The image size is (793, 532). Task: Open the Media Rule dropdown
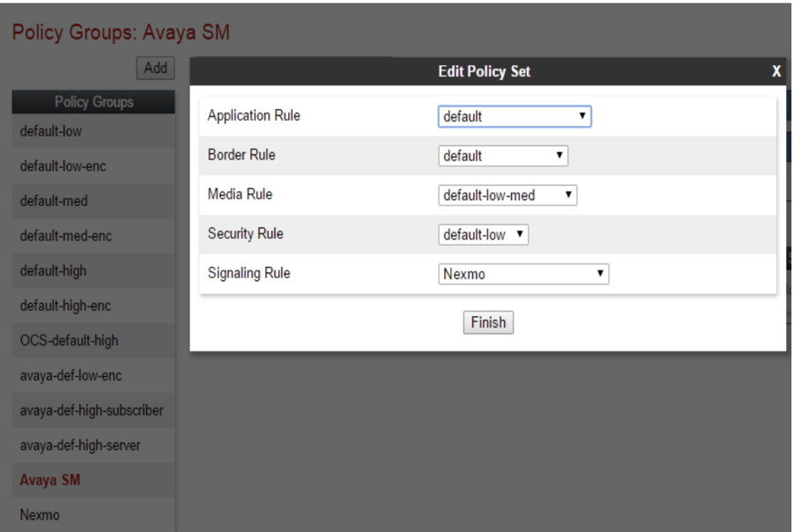click(508, 196)
